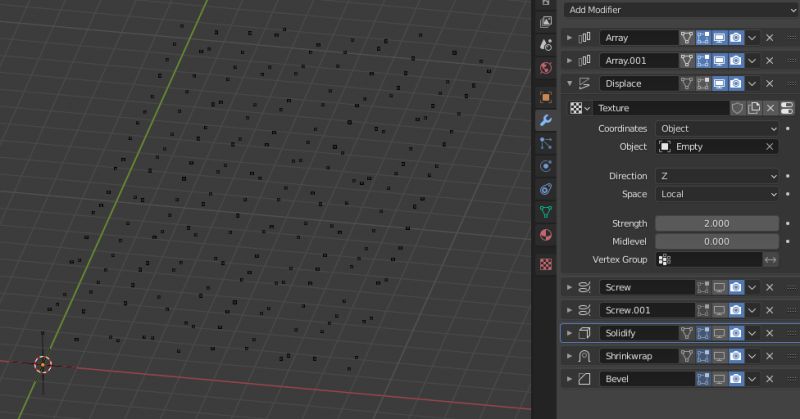Expand the Array modifier panel
Screen dimensions: 800x419
point(569,38)
